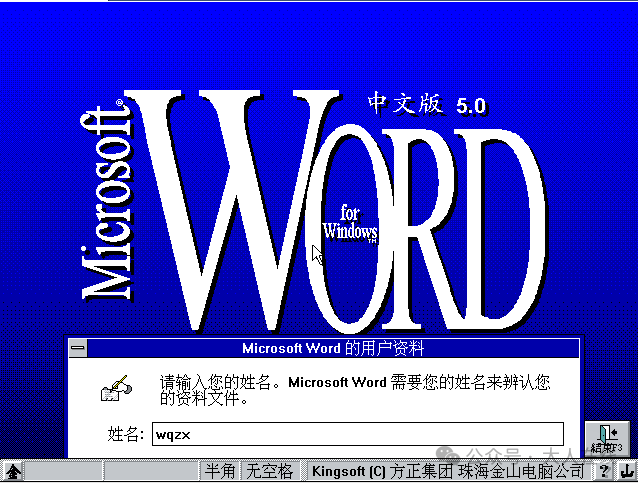Toggle the 半角 half-width mode
The image size is (638, 483).
tap(220, 471)
